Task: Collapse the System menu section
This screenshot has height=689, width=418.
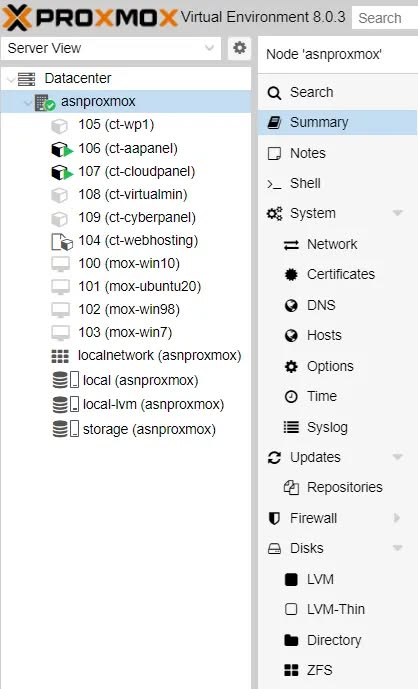Action: pos(398,214)
